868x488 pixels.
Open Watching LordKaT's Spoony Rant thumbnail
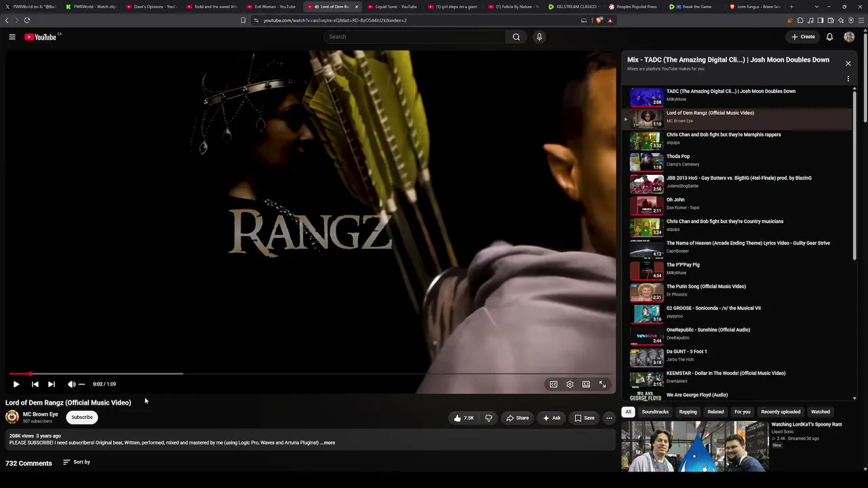(694, 446)
